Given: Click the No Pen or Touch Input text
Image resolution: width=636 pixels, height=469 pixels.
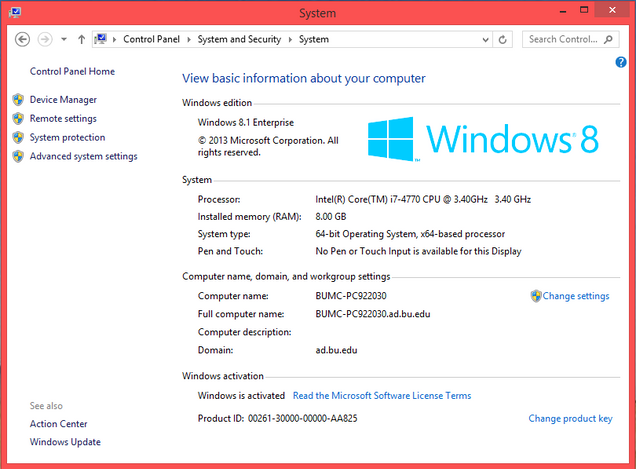Looking at the screenshot, I should [418, 252].
